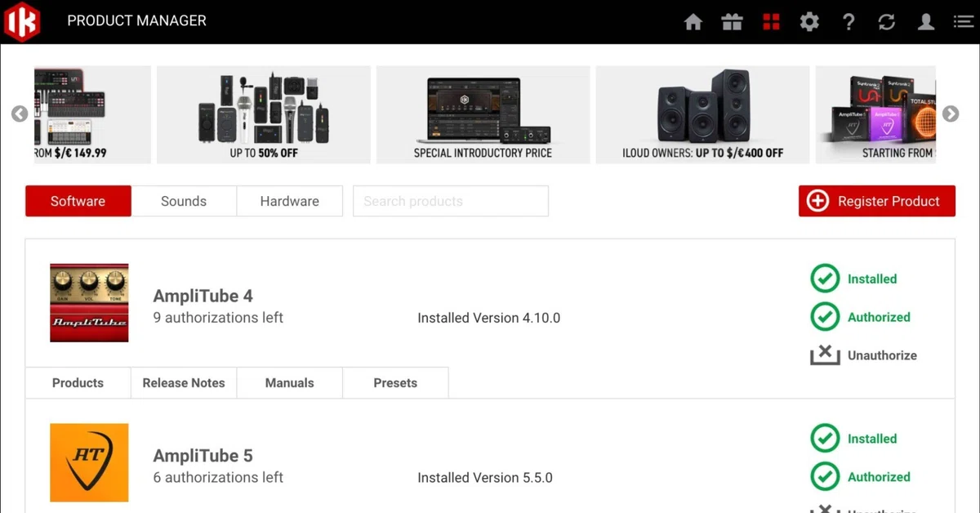Open AmpliTube 4 Presets tab
Viewport: 980px width, 513px height.
click(395, 382)
